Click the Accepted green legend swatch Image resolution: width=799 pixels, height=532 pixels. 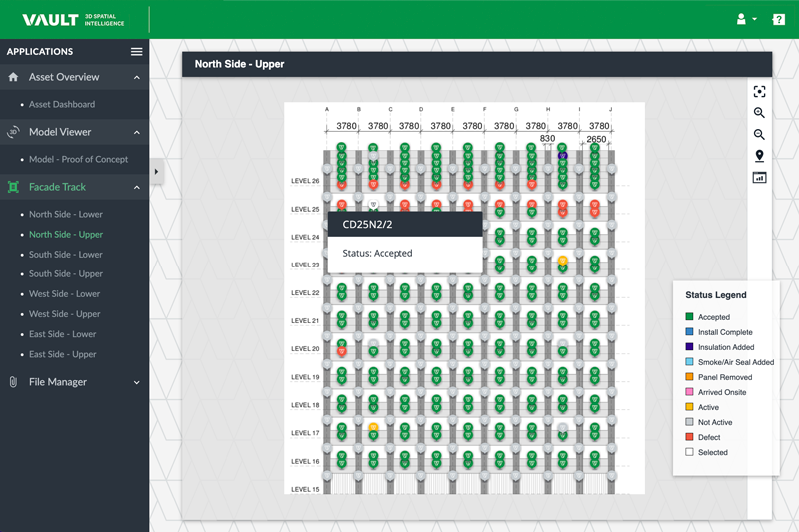pyautogui.click(x=689, y=317)
